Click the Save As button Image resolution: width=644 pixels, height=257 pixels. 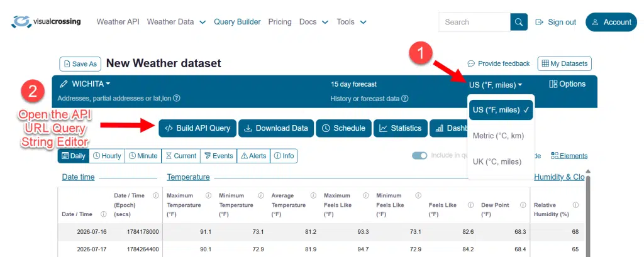[x=80, y=64]
